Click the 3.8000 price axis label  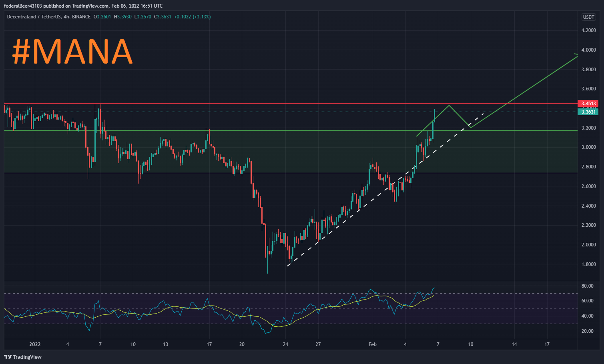pyautogui.click(x=588, y=70)
